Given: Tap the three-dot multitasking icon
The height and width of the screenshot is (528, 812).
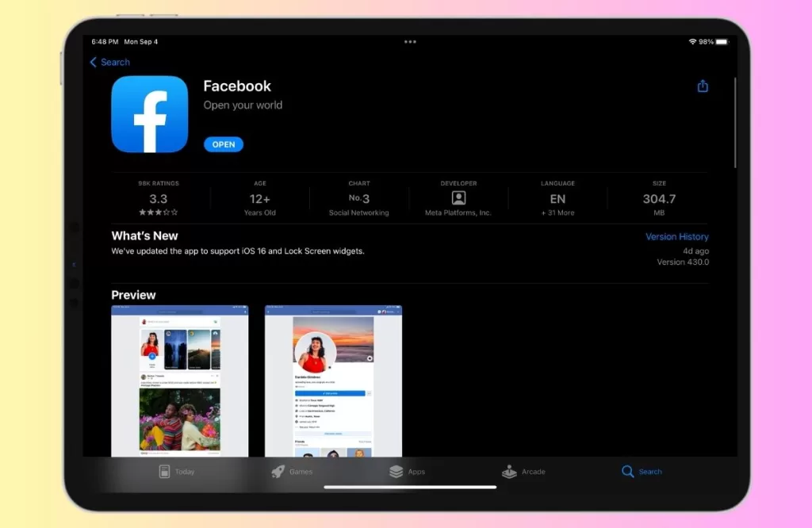Looking at the screenshot, I should [410, 42].
